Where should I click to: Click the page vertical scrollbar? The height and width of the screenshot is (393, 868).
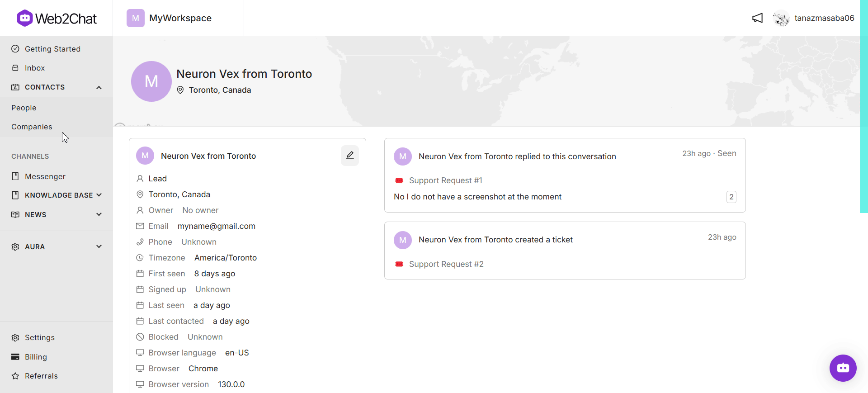pos(863,106)
